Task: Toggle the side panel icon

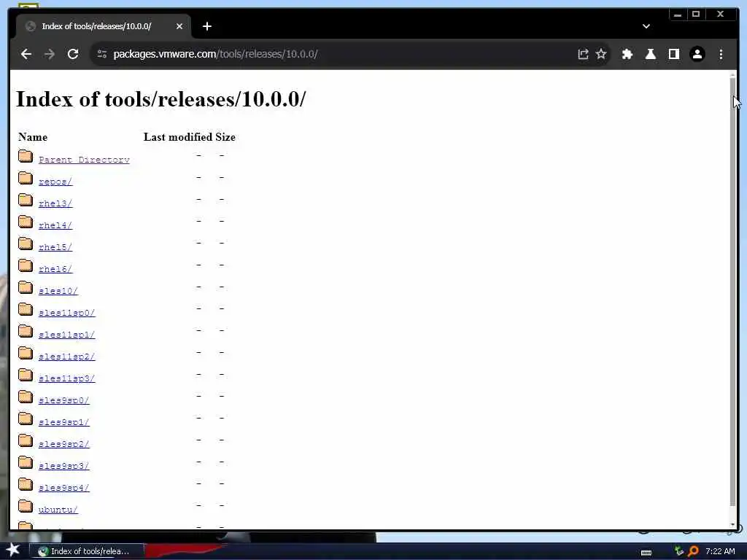Action: pyautogui.click(x=673, y=54)
